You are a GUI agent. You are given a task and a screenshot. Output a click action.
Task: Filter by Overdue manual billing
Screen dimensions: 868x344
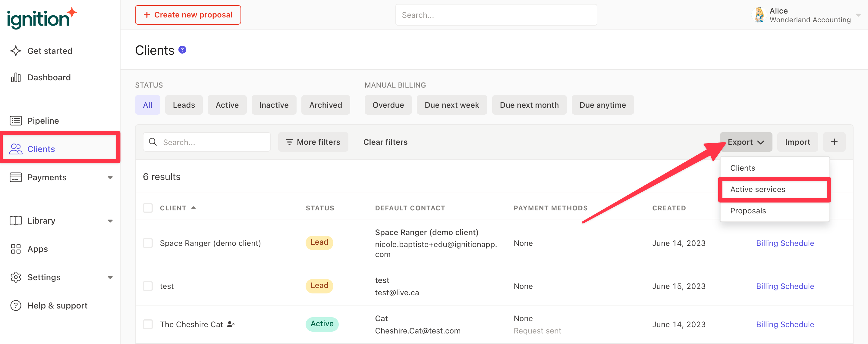click(x=388, y=105)
